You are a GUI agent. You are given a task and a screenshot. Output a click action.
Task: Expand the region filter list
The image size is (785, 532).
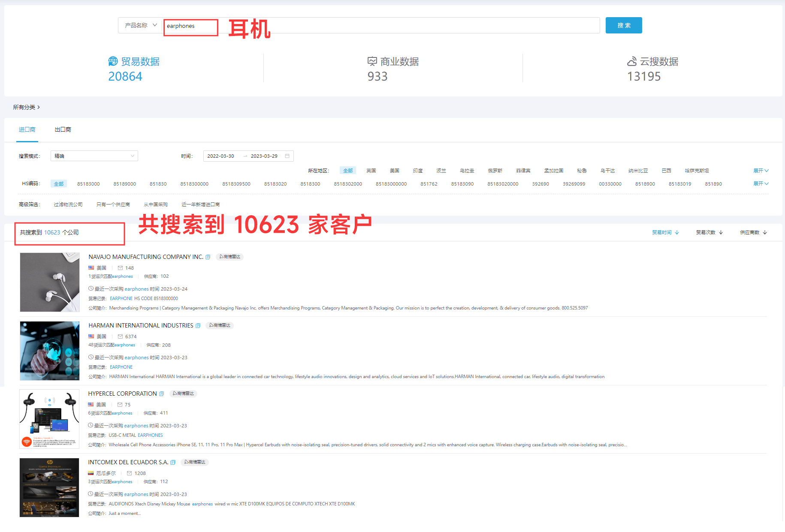pos(761,171)
